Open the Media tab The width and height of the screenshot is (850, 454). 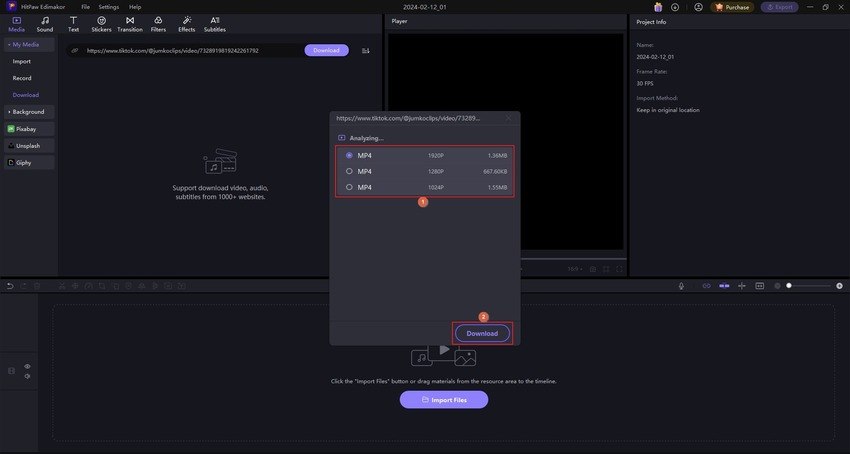pos(16,24)
